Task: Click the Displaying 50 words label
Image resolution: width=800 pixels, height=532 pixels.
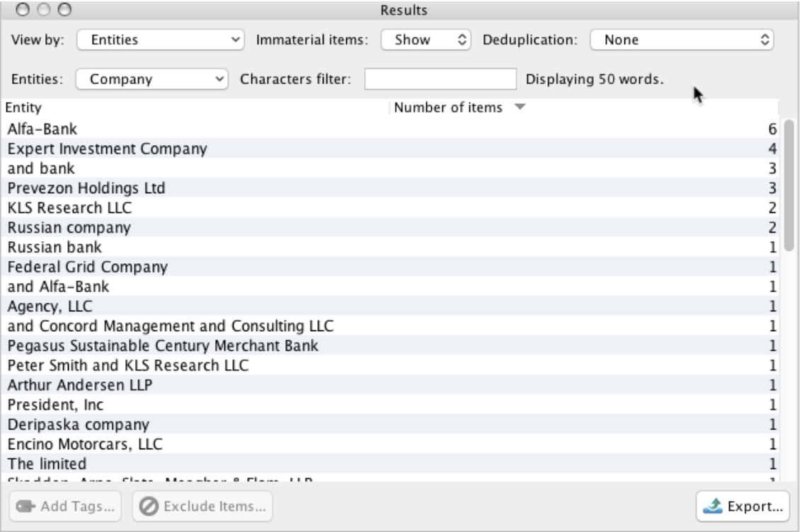Action: point(595,79)
